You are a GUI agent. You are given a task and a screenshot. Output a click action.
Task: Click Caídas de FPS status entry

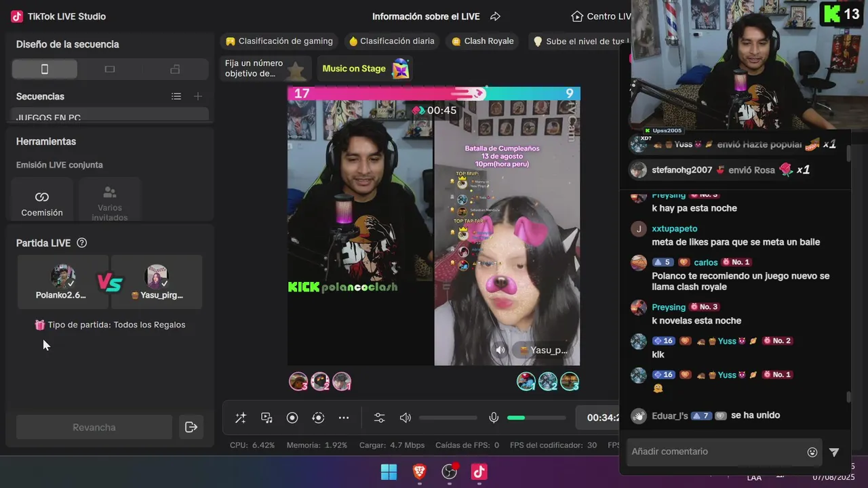467,445
